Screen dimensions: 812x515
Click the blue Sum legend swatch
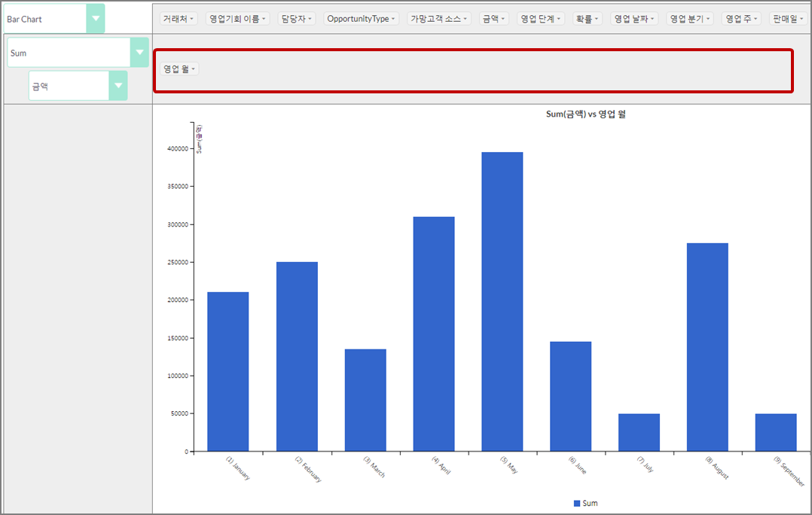pyautogui.click(x=577, y=503)
